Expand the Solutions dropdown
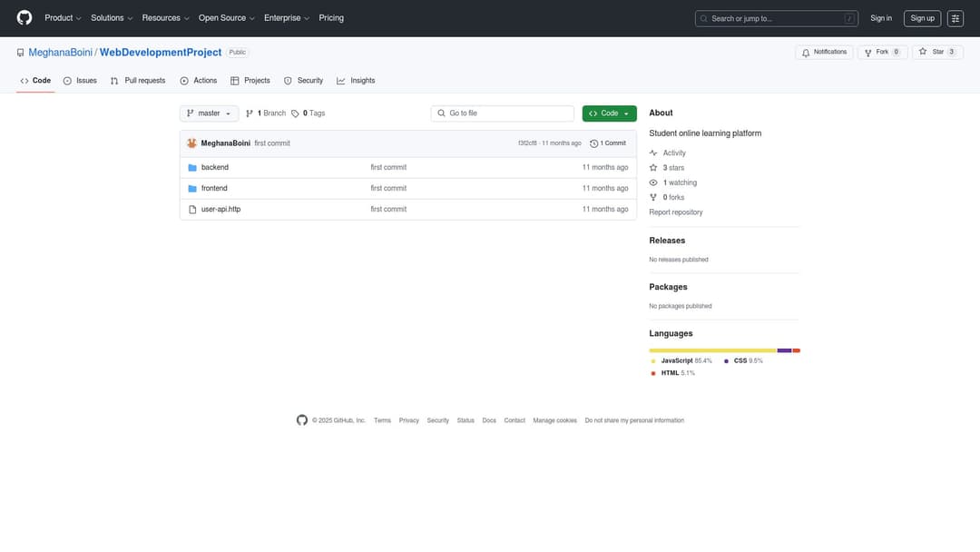 pos(112,18)
